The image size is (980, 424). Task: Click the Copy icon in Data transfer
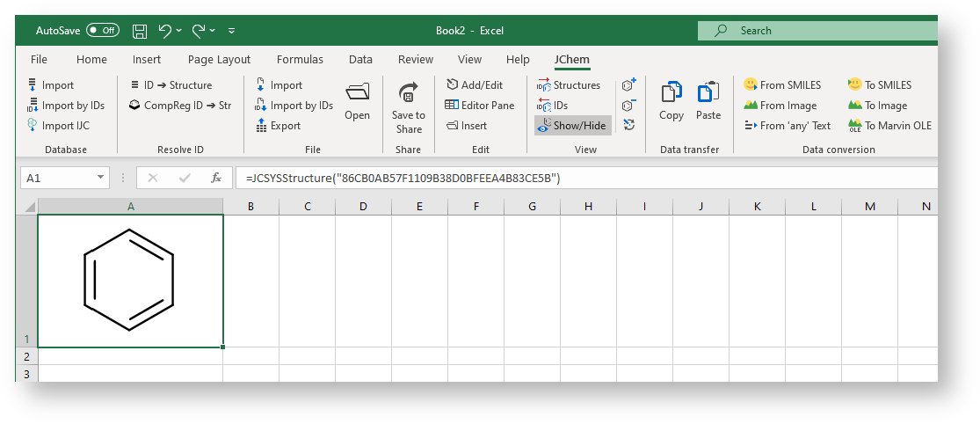[671, 101]
